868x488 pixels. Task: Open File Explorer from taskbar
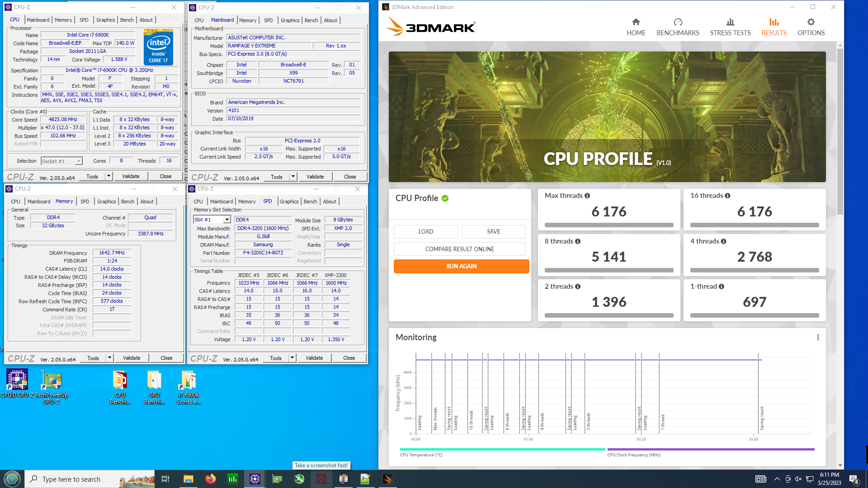188,479
